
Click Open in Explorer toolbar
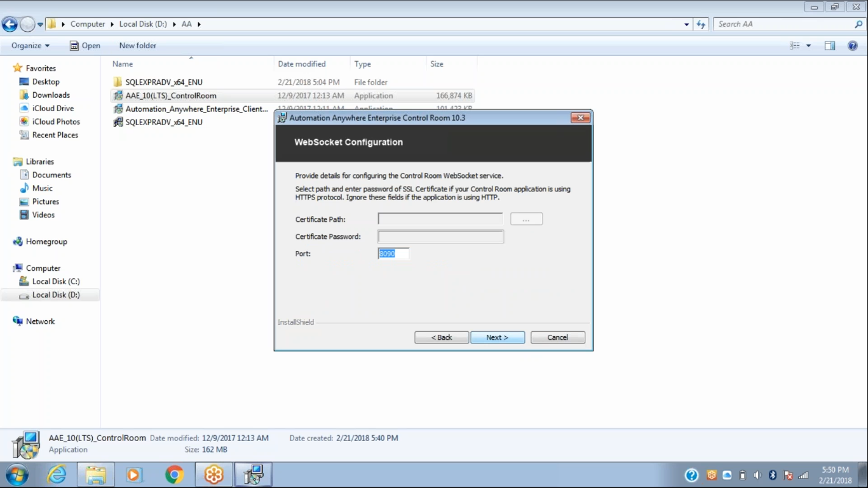tap(85, 46)
